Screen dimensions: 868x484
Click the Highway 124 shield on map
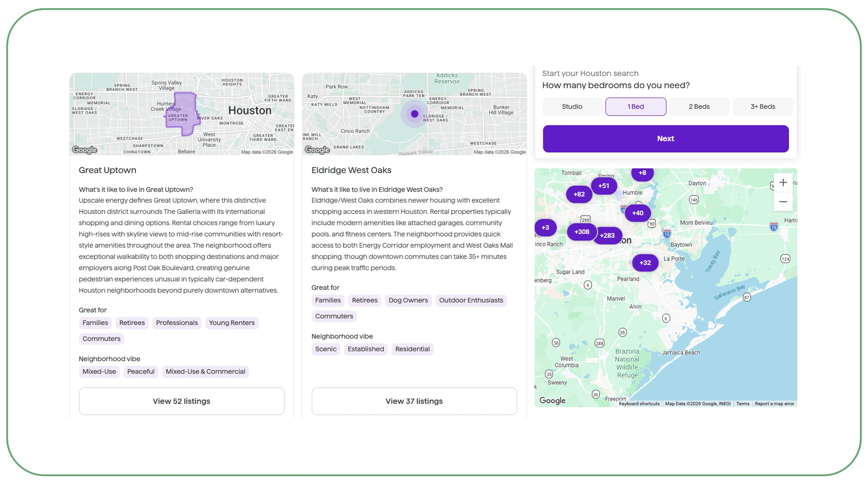tap(785, 259)
